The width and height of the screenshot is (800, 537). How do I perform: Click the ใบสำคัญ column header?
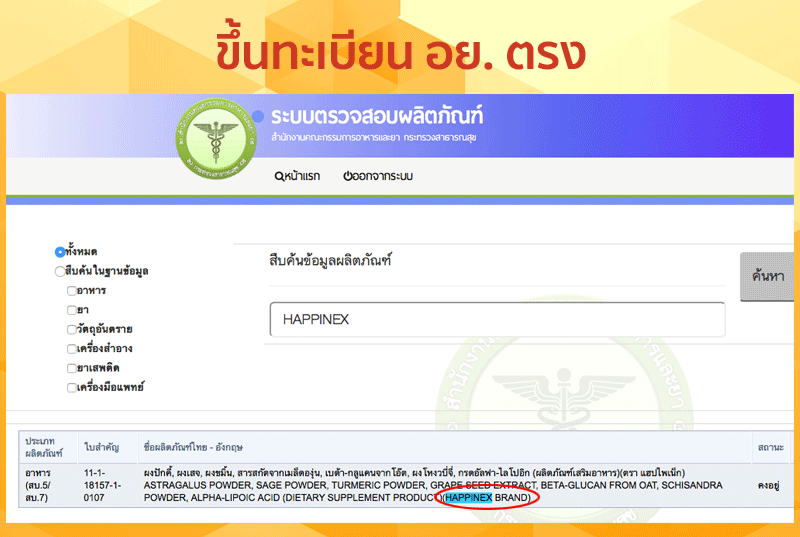(108, 447)
